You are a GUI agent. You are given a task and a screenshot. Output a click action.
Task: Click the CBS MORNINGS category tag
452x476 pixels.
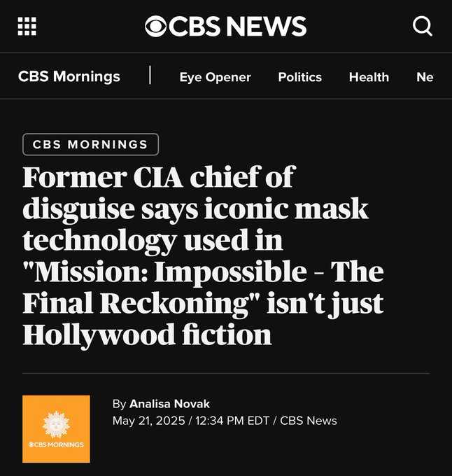90,144
